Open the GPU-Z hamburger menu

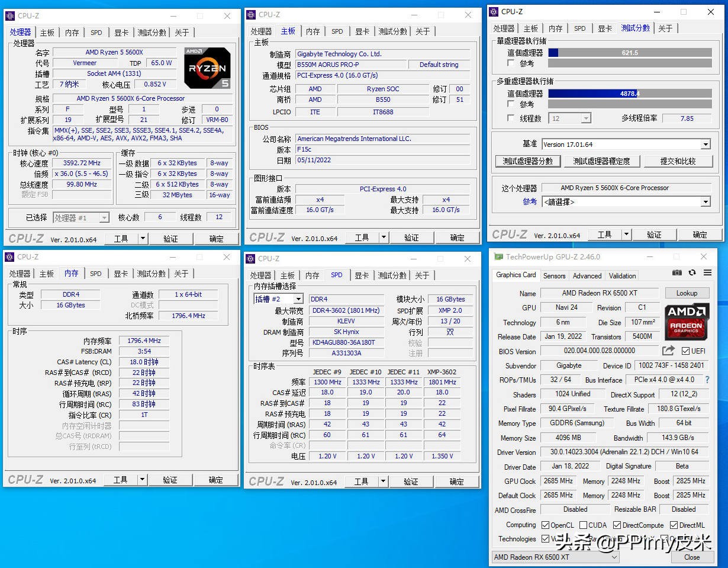click(x=707, y=272)
